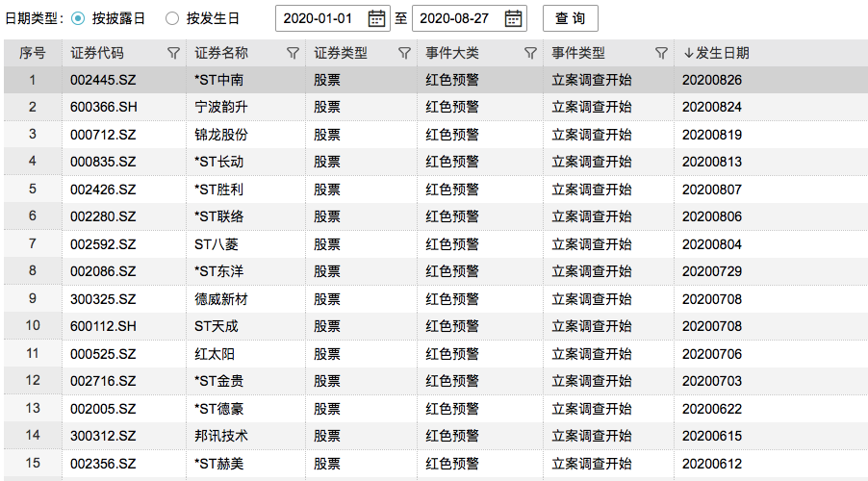
Task: Click occurrence date 20200813
Action: [x=712, y=162]
